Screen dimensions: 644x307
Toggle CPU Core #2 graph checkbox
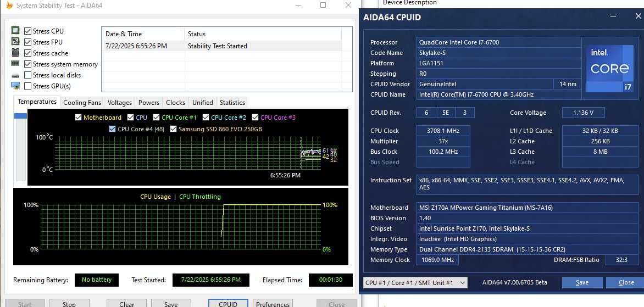206,118
